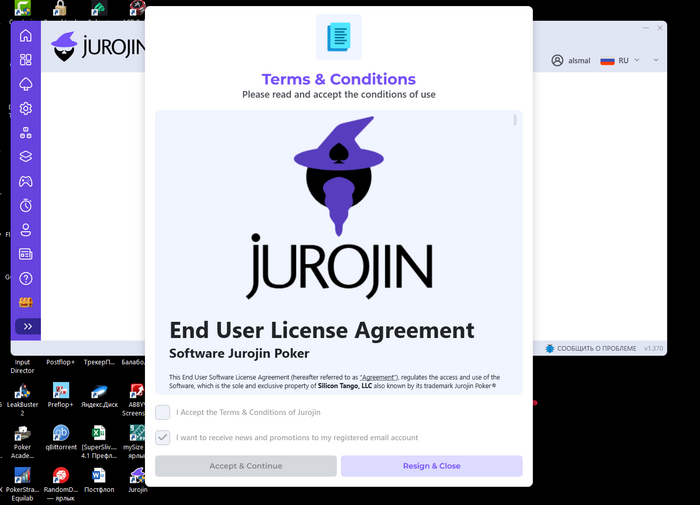Click the v1.370 version text
The image size is (700, 505).
point(654,349)
